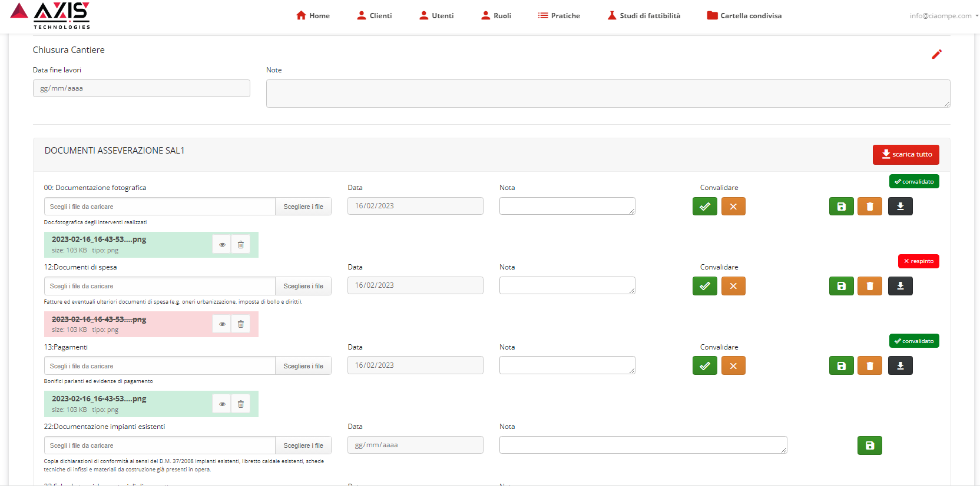Save the Pagamenti row with green disk icon

coord(841,366)
